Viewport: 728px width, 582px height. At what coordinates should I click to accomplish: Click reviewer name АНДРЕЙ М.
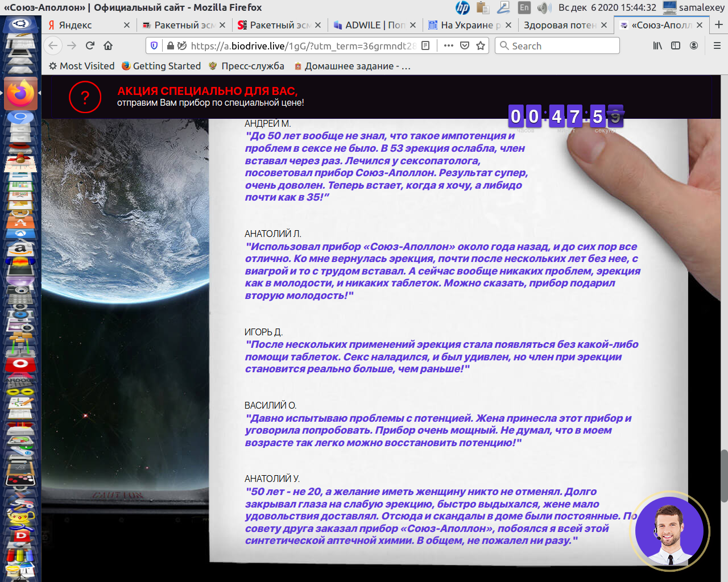pos(268,123)
